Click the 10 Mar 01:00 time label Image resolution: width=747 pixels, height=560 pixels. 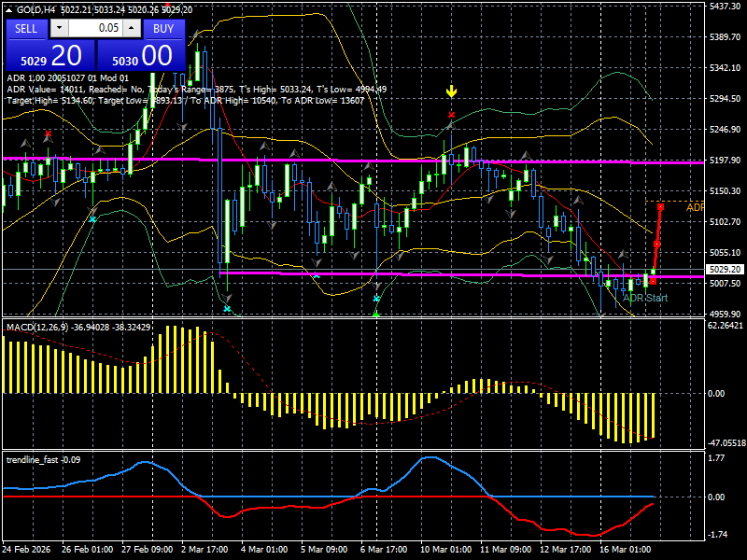(x=446, y=550)
